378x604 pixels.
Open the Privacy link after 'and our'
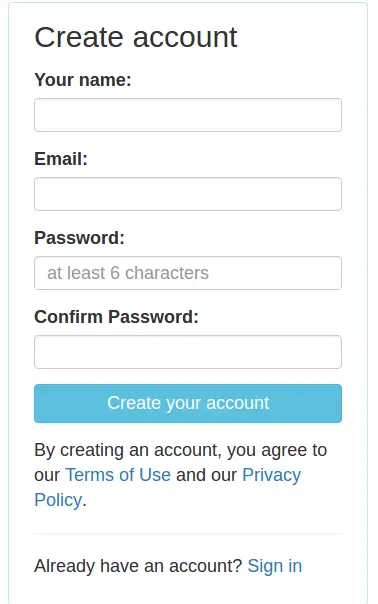tap(271, 475)
